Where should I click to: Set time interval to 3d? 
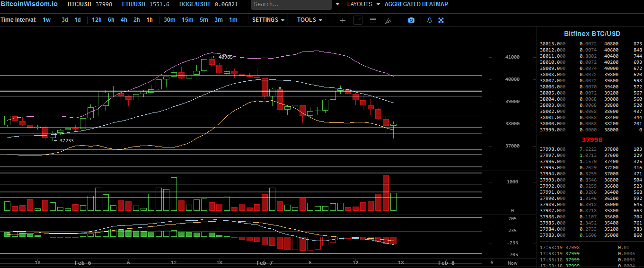65,20
